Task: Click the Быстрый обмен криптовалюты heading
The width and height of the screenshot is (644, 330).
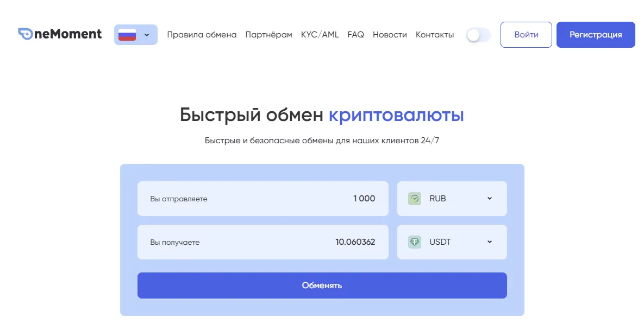Action: [322, 115]
